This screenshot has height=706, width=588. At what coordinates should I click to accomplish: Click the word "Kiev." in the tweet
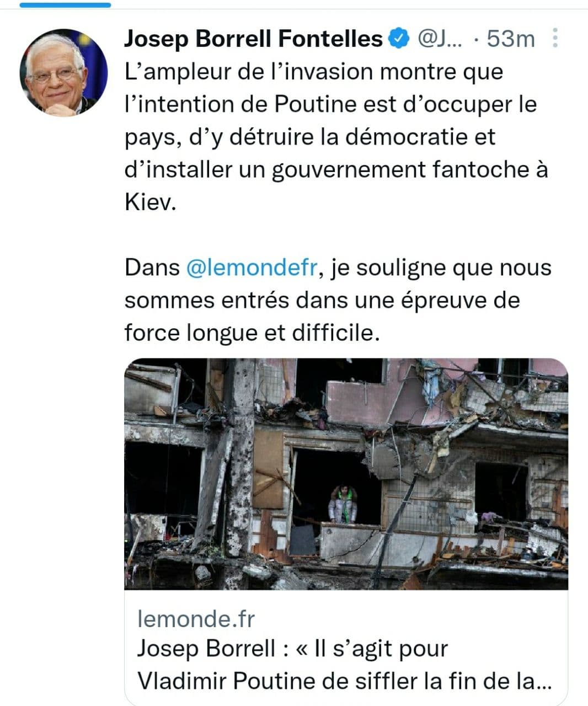150,202
